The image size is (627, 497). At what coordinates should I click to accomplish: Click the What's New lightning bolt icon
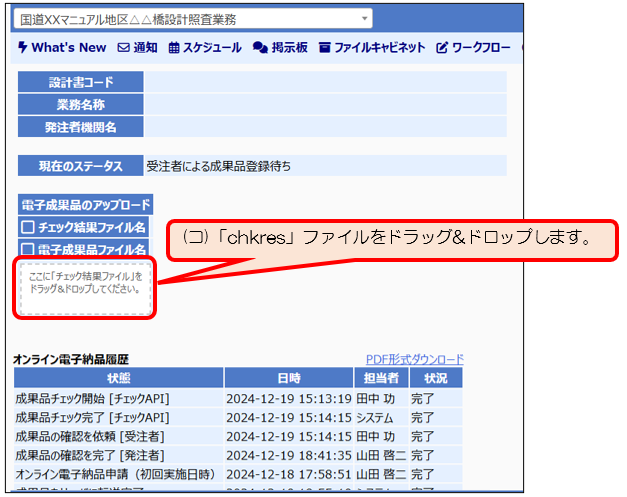[x=23, y=47]
